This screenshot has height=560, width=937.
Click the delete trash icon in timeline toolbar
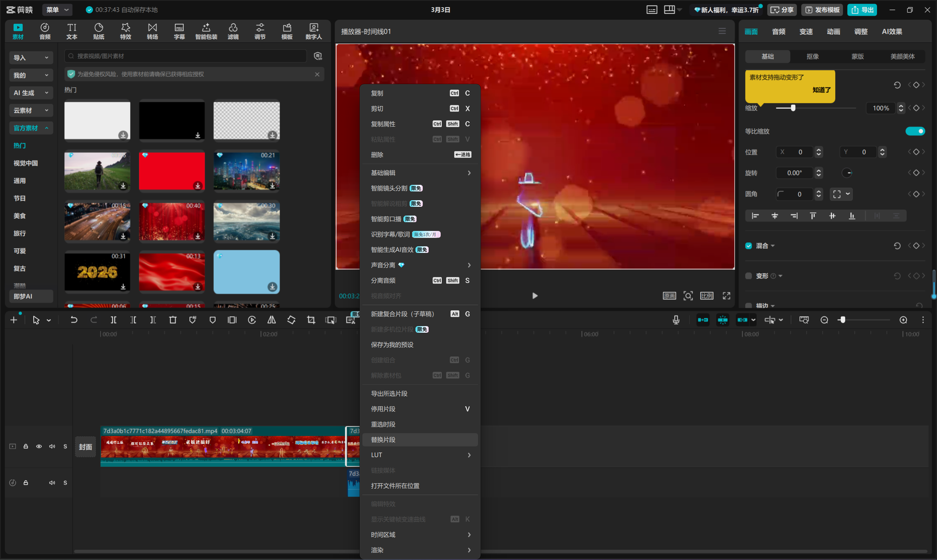[x=173, y=320]
